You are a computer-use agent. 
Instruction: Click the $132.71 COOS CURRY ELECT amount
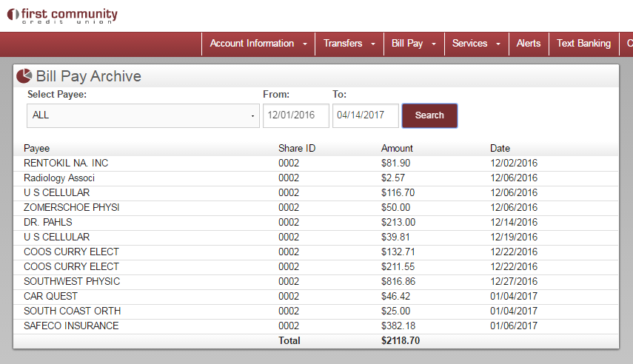(398, 252)
